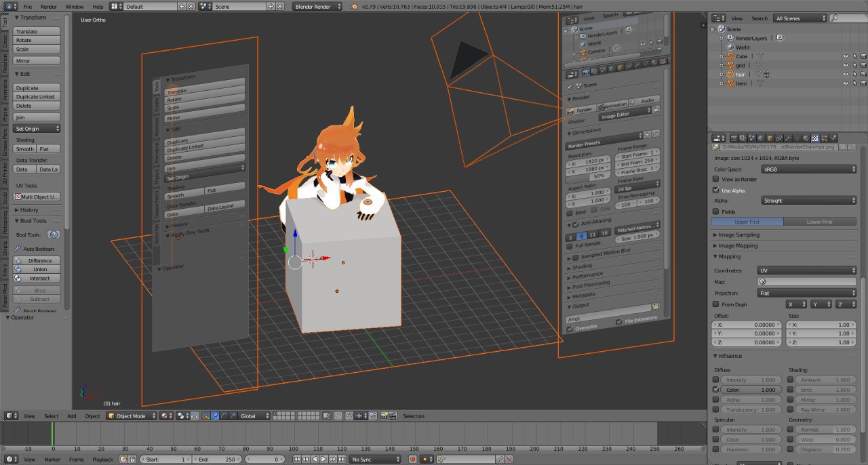The width and height of the screenshot is (868, 465).
Task: Toggle Cube visibility eye in outliner
Action: [x=846, y=56]
